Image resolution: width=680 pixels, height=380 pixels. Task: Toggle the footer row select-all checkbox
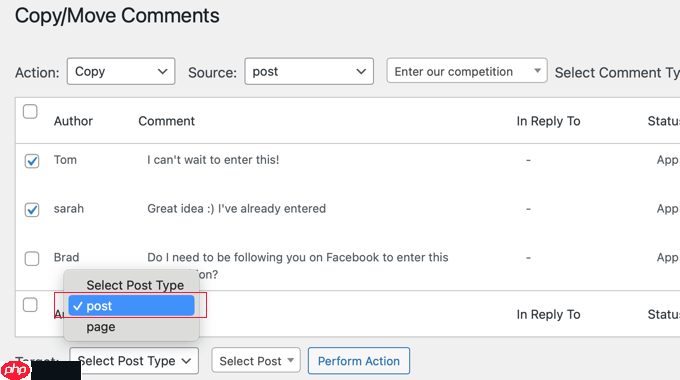30,305
